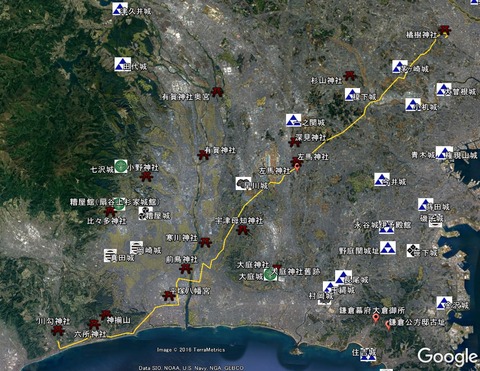480x371 pixels.
Task: Click the 杉山神社 torii shrine icon
Action: click(349, 75)
